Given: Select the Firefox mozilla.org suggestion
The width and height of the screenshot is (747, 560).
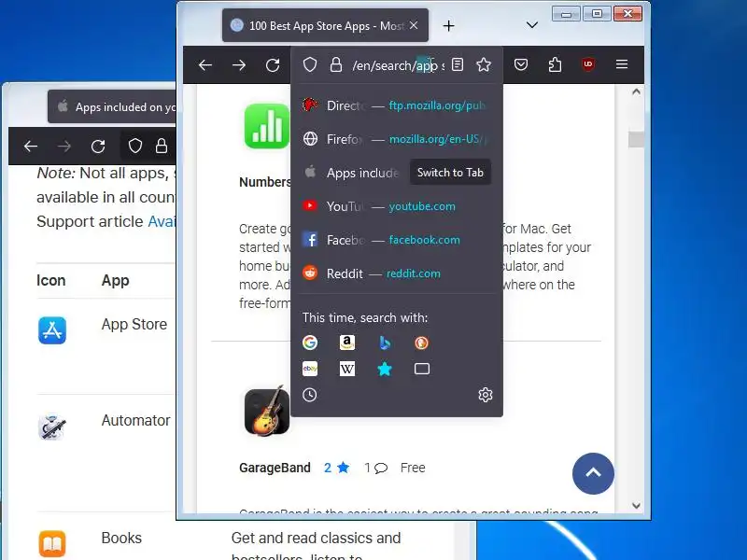Looking at the screenshot, I should coord(396,139).
